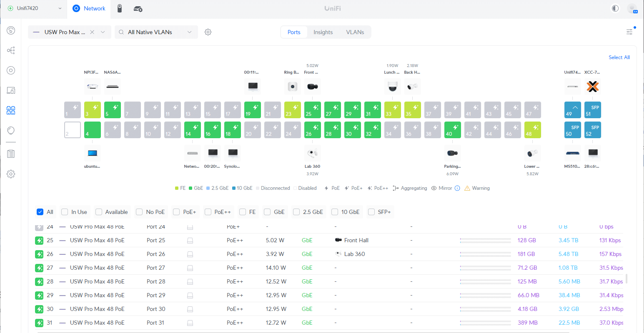The width and height of the screenshot is (644, 333).
Task: Select disabled port 2 on the diagram
Action: [x=73, y=130]
